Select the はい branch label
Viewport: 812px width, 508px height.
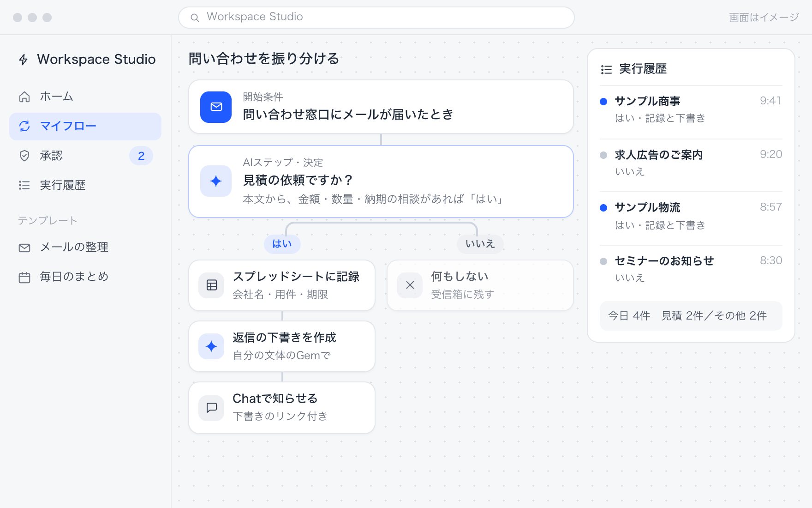click(x=282, y=244)
